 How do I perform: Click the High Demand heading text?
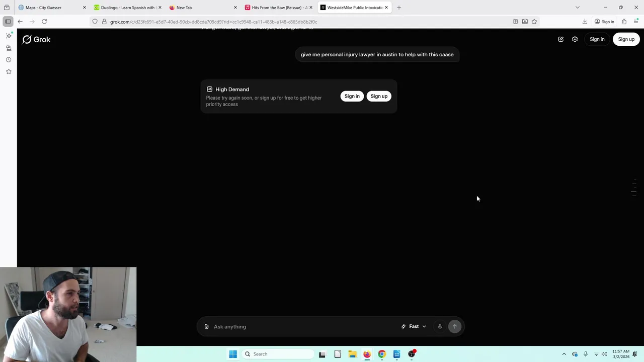click(x=232, y=89)
